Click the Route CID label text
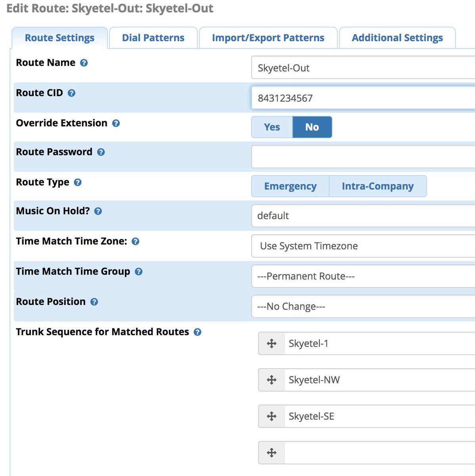The image size is (475, 476). [39, 93]
